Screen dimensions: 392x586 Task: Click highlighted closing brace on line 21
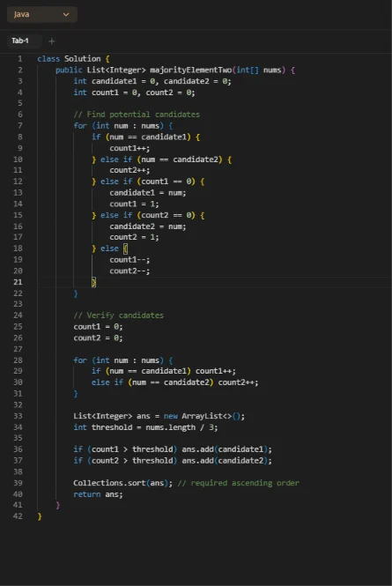tap(93, 282)
